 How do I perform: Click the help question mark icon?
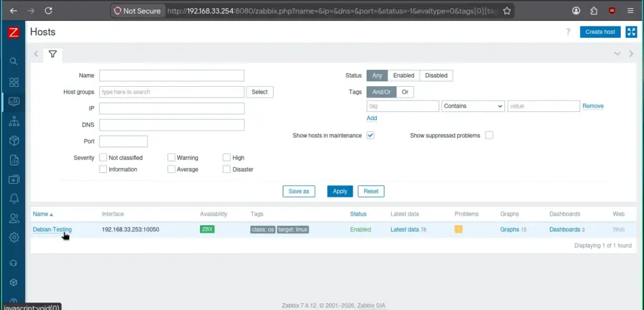click(x=568, y=32)
